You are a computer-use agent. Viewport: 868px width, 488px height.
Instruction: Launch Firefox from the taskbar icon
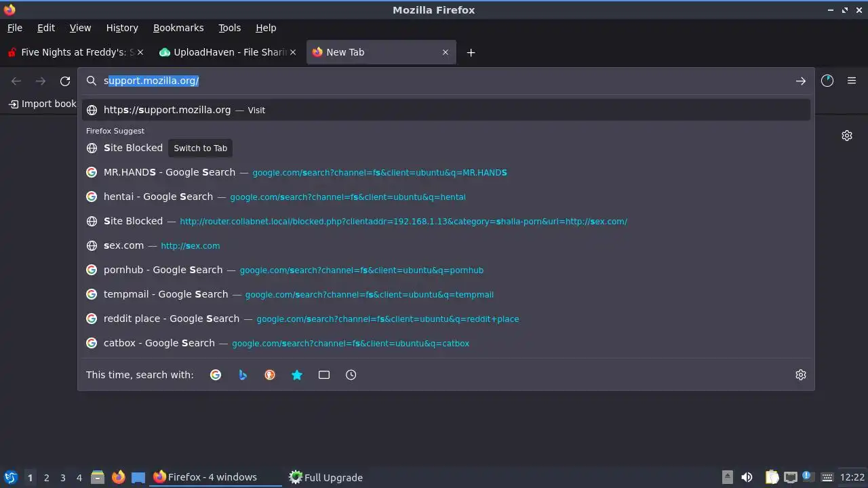coord(119,477)
